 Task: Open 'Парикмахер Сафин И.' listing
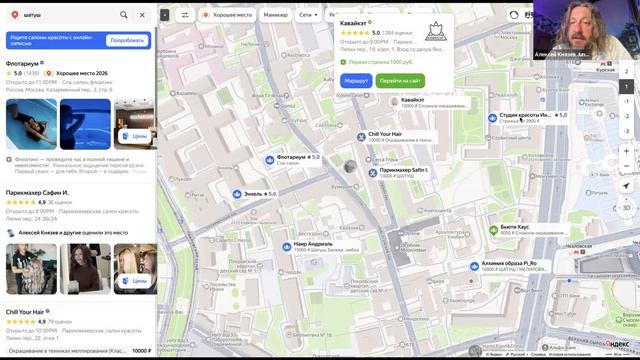[x=37, y=192]
